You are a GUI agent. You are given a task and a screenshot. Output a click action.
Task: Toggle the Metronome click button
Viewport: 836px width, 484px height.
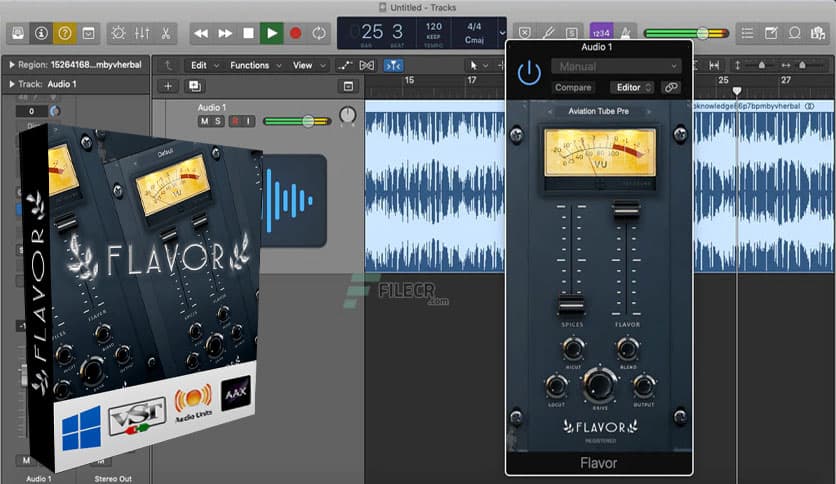coord(625,33)
